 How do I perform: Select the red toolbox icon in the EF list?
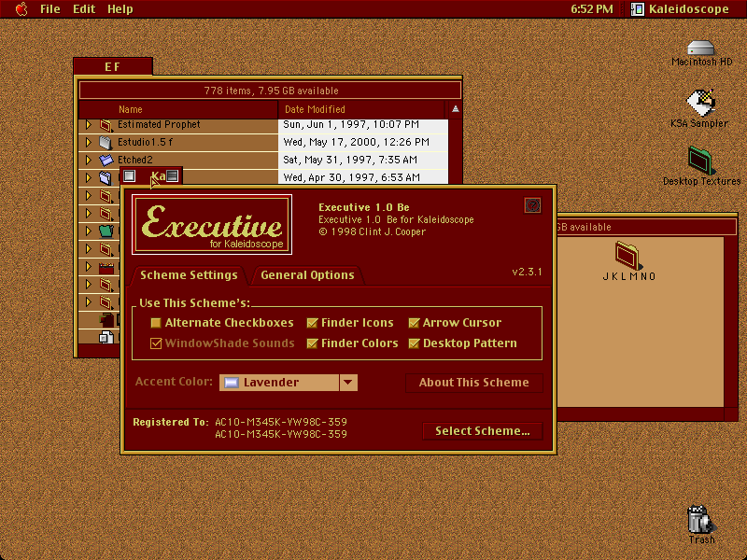tap(106, 267)
